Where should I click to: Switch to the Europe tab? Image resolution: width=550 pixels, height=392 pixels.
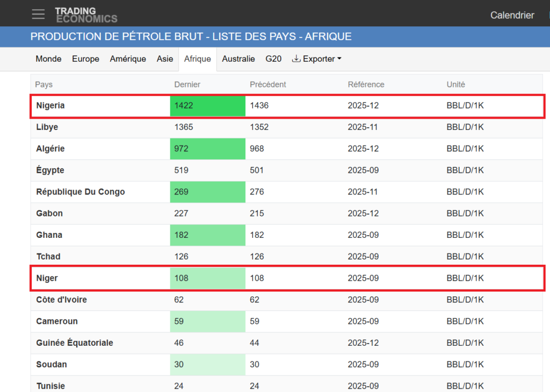(85, 59)
